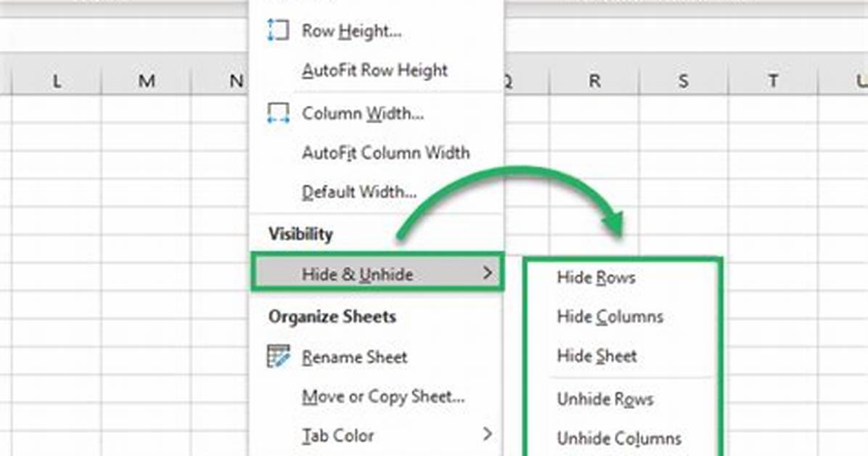The width and height of the screenshot is (868, 456).
Task: Choose Unhide Columns option
Action: coord(619,439)
